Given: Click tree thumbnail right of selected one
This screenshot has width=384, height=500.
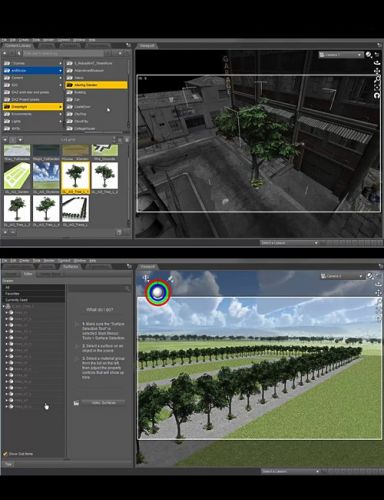Looking at the screenshot, I should [105, 176].
